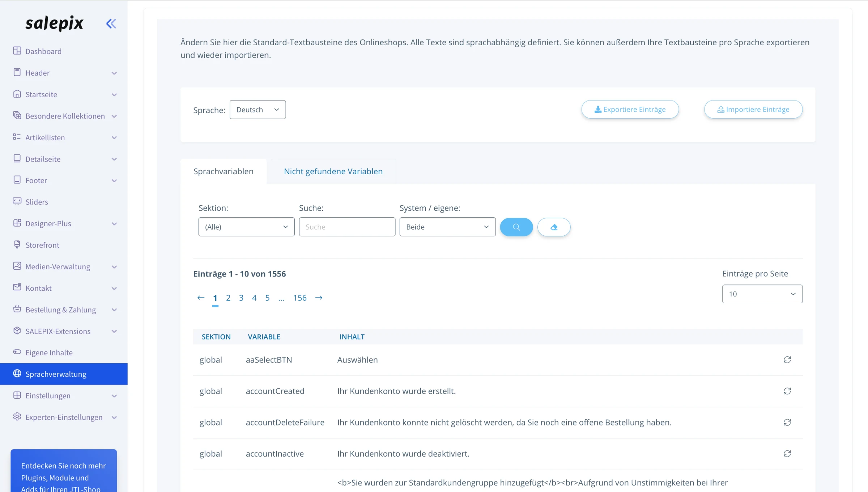
Task: Click the blue search magnifier button
Action: (516, 227)
